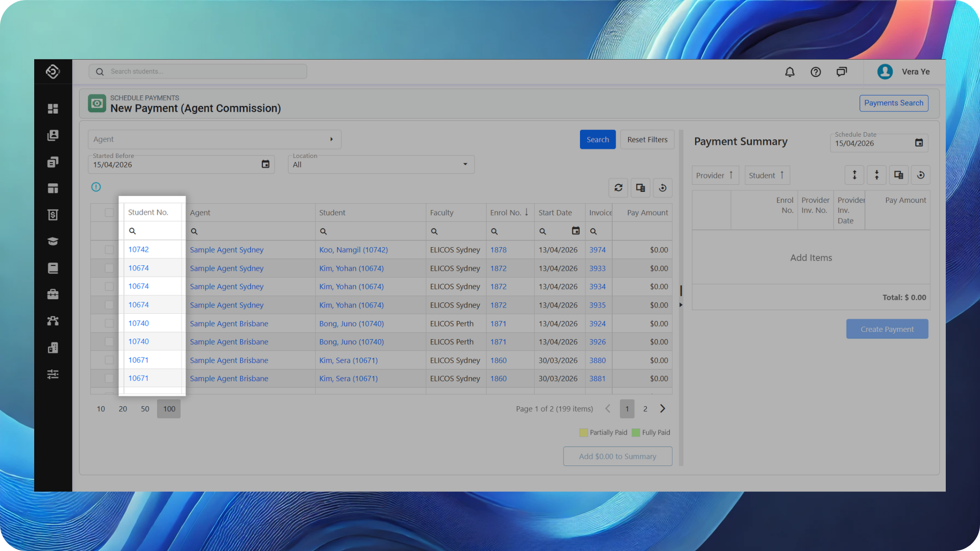980x551 pixels.
Task: Click the dashboard grid icon in sidebar
Action: point(53,109)
